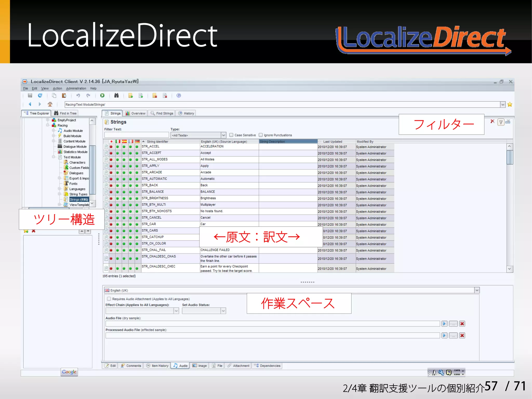The image size is (532, 399).
Task: Click the export icon next to funnel
Action: tap(508, 121)
